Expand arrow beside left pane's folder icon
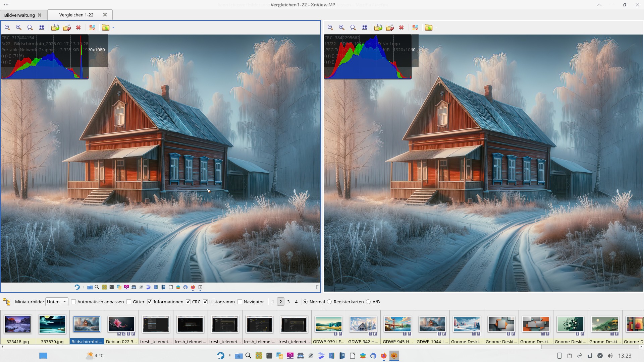This screenshot has height=362, width=644. 113,27
